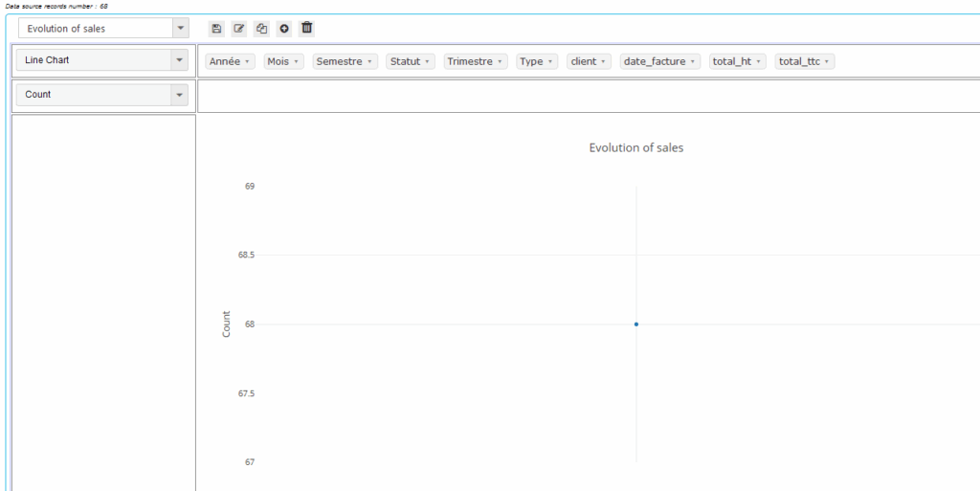Open the total_ht field filter arrow
The image size is (980, 491).
[x=758, y=62]
